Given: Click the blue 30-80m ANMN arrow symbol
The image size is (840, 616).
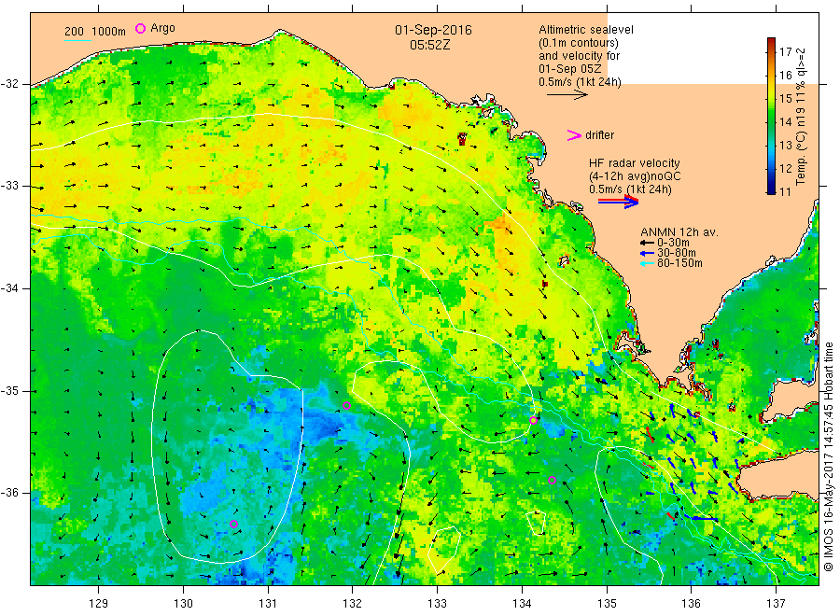Looking at the screenshot, I should tap(647, 253).
